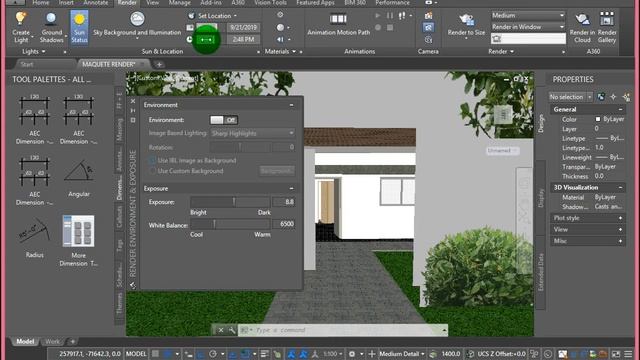Click the Ground Shadows icon
Image resolution: width=640 pixels, height=360 pixels.
click(x=51, y=19)
